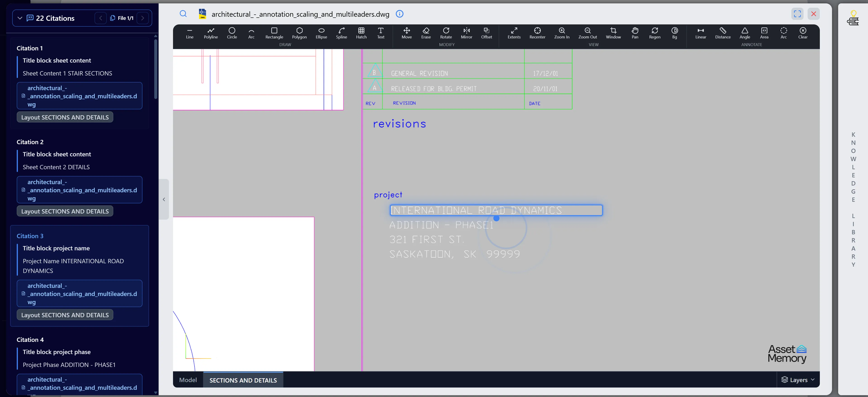The image size is (868, 397).
Task: Click highlighted INTERNATIONAL ROAD DYNAMICS text
Action: coord(496,210)
